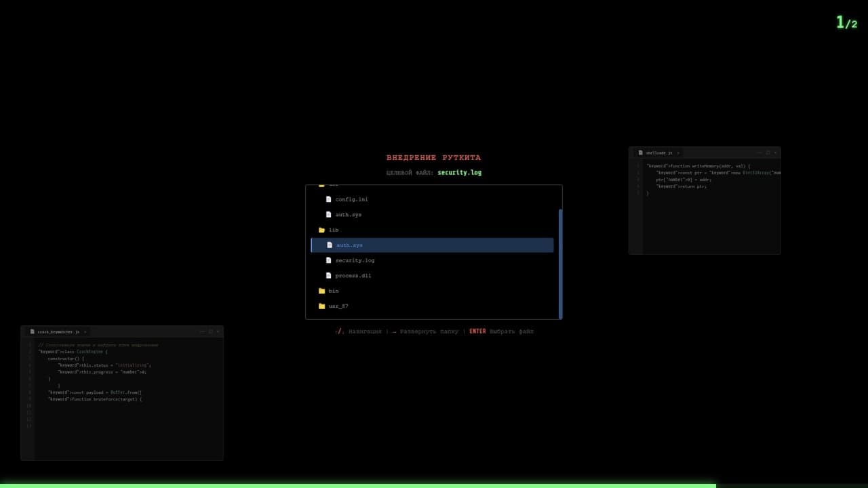The height and width of the screenshot is (488, 868).
Task: Click the file icon in crack_keymatcher.js tab
Action: tap(32, 332)
